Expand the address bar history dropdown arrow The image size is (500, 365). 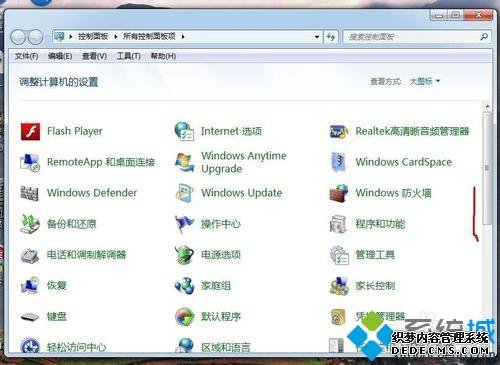pos(317,37)
